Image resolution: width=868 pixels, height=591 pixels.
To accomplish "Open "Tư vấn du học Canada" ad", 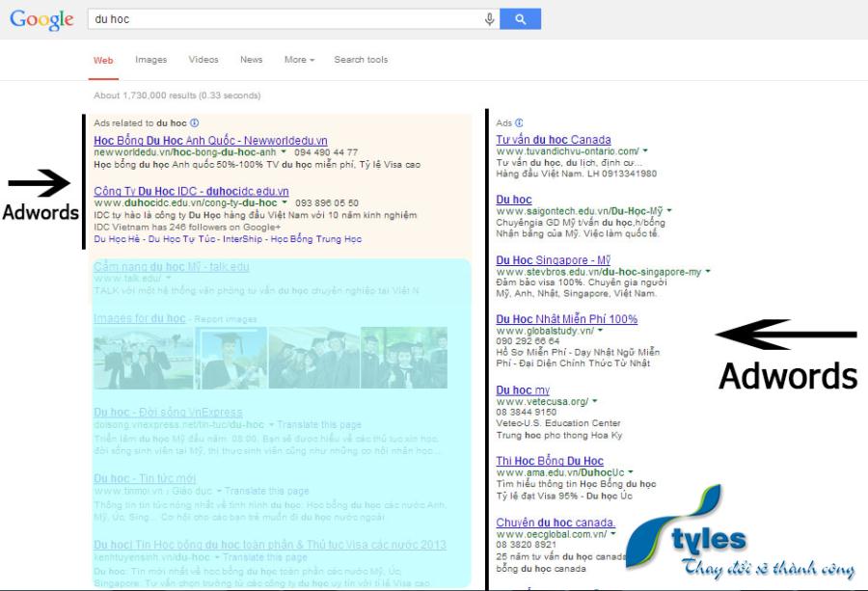I will click(554, 140).
